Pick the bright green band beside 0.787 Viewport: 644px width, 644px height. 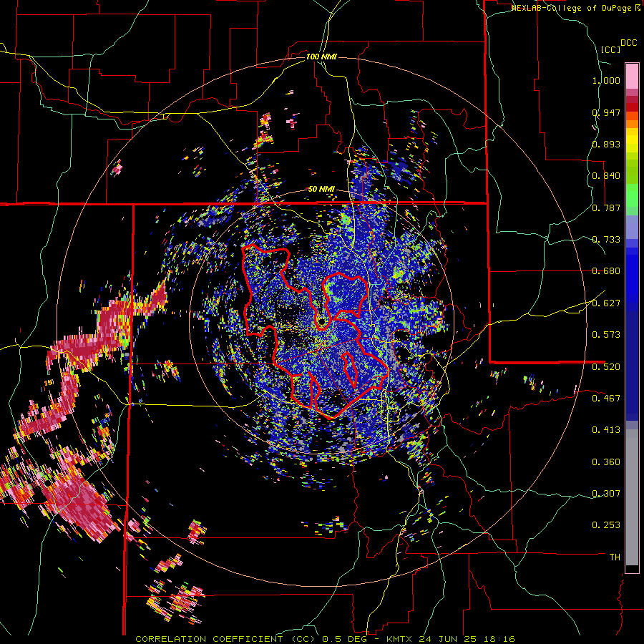(632, 195)
